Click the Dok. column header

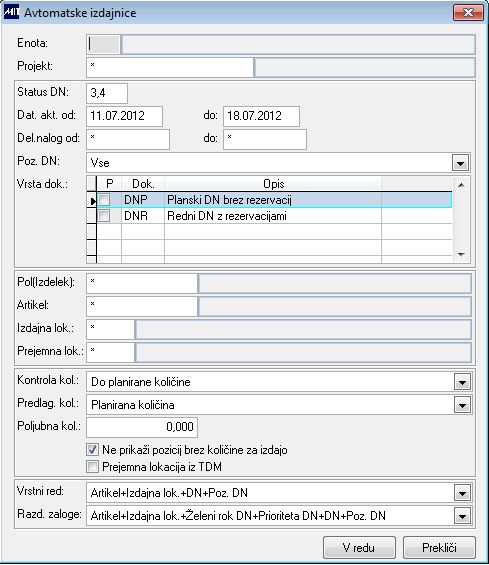(x=143, y=184)
